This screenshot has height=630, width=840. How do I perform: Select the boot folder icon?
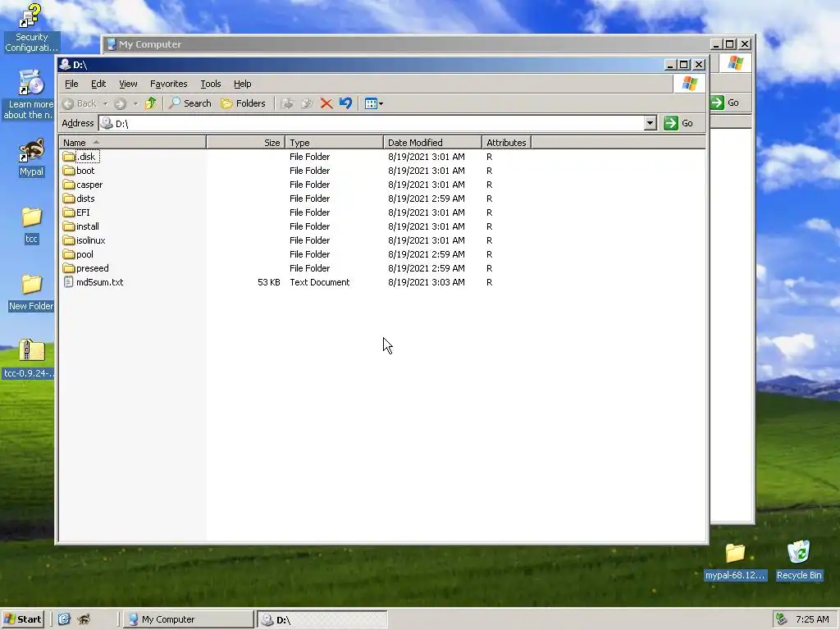pyautogui.click(x=69, y=171)
